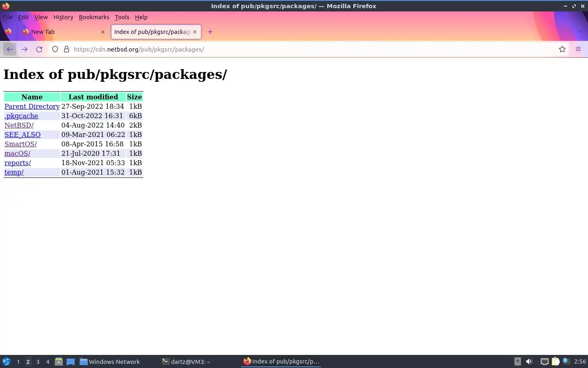The width and height of the screenshot is (588, 368).
Task: Open the volume speaker tray icon
Action: click(529, 361)
